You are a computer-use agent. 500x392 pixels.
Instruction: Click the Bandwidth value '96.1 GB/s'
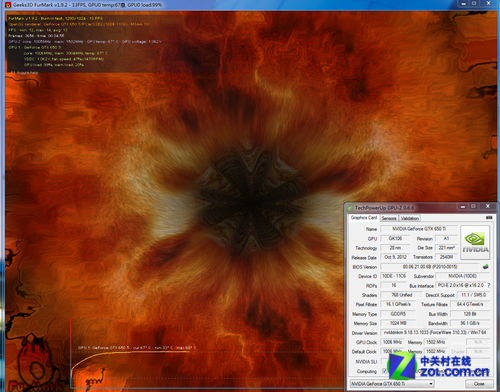[x=470, y=323]
